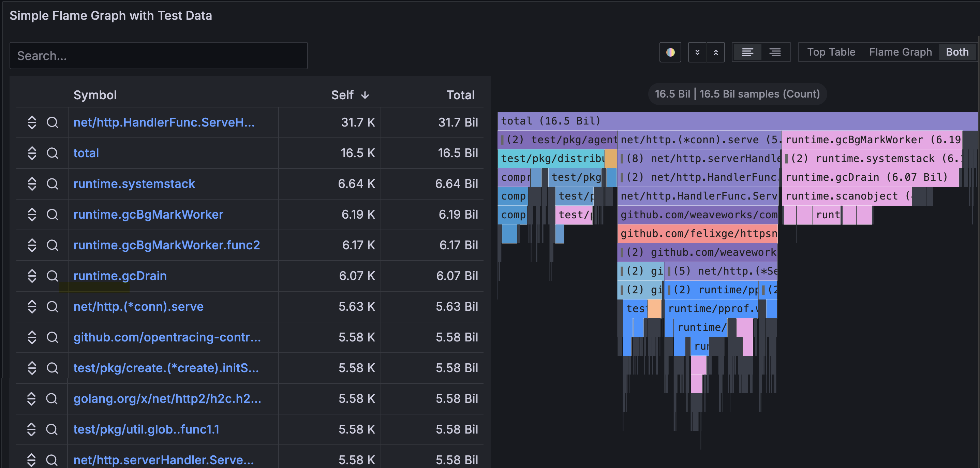Open the color scheme picker
Viewport: 980px width, 468px height.
(x=670, y=52)
